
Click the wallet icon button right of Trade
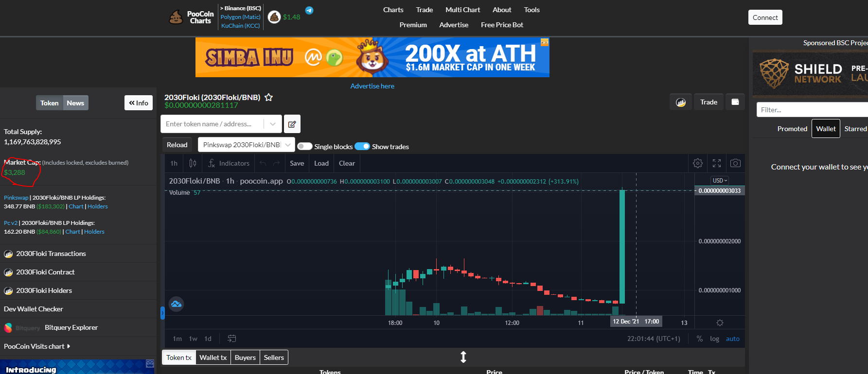(735, 102)
